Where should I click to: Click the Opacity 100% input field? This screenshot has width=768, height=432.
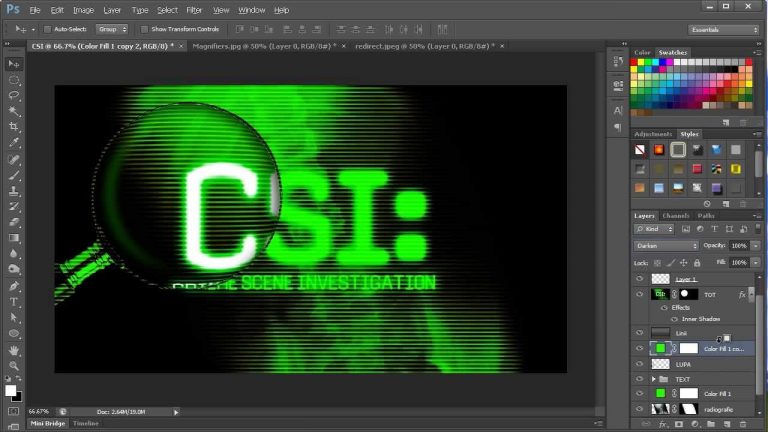click(739, 245)
